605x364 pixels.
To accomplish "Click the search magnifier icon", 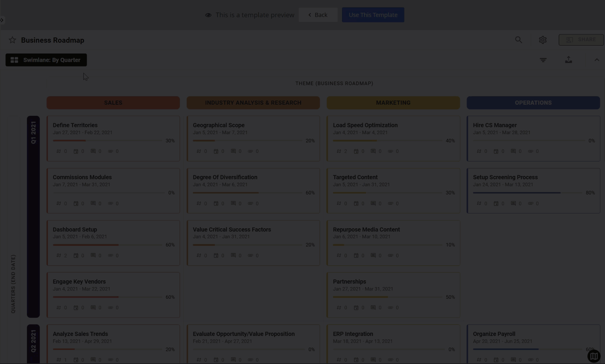I will tap(519, 40).
